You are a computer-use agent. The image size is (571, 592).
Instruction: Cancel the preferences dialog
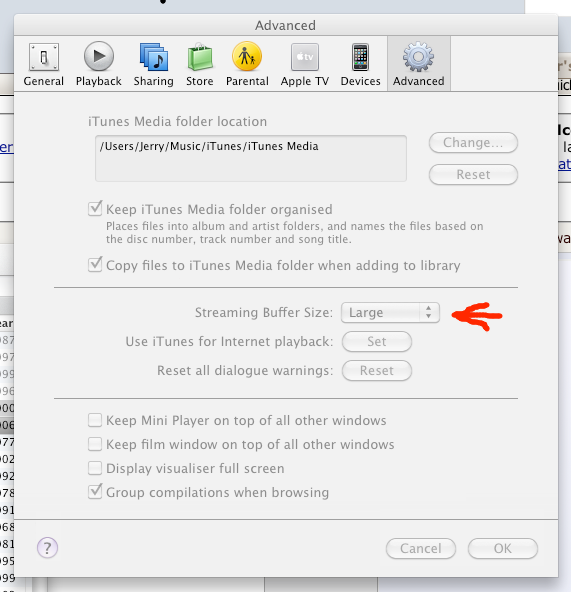coord(421,548)
